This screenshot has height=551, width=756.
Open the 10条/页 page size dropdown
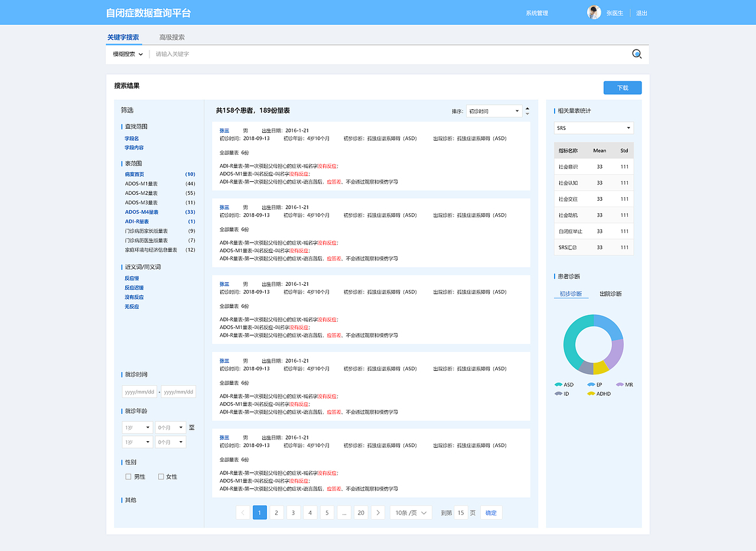[x=410, y=513]
